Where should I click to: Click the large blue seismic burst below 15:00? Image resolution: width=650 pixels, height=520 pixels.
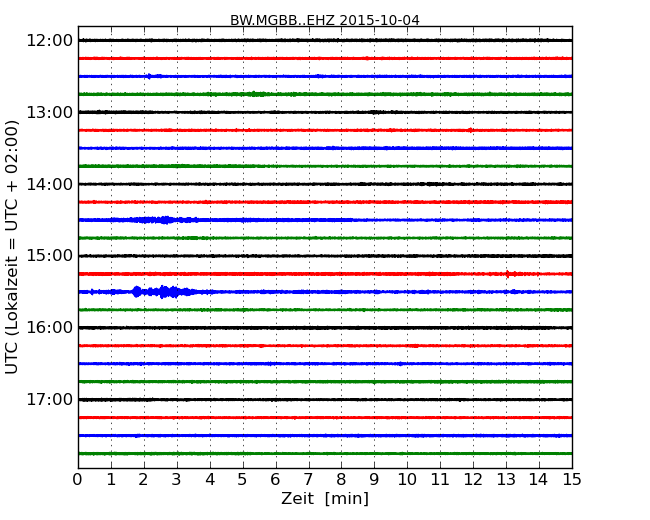[164, 292]
